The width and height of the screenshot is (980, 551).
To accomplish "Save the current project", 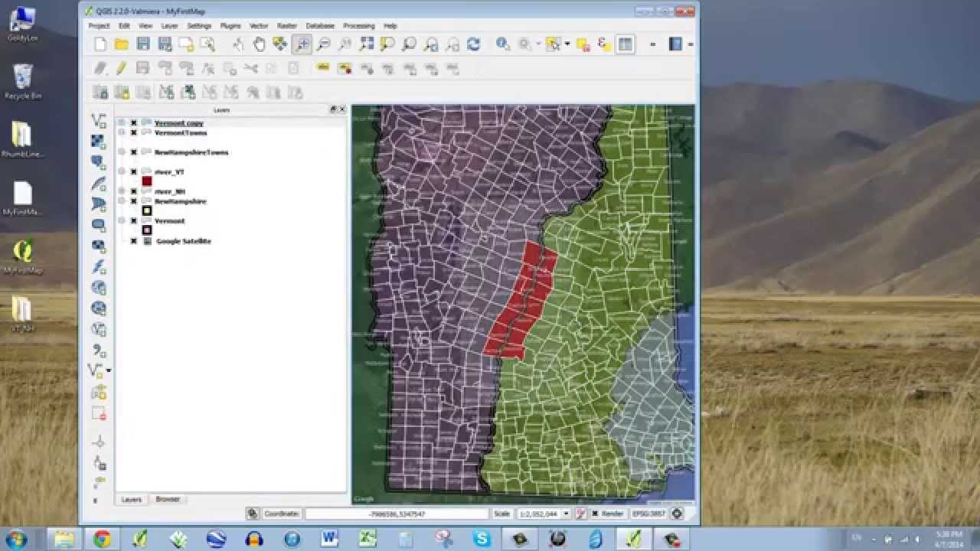I will coord(143,44).
